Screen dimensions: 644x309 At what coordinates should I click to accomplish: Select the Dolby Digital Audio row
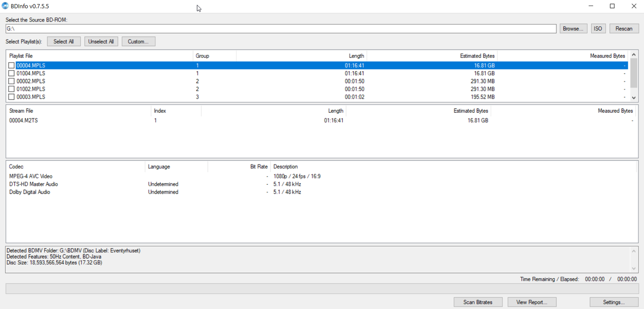321,192
